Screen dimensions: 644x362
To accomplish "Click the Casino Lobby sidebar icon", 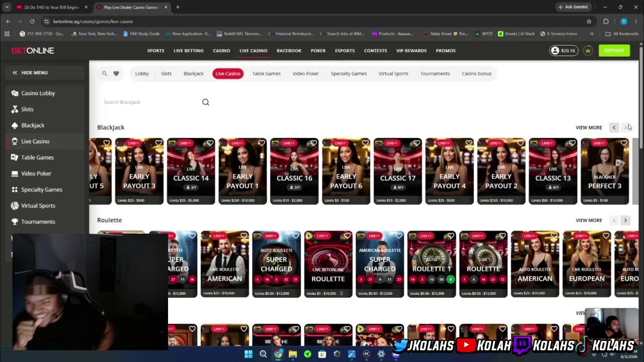I will tap(15, 93).
